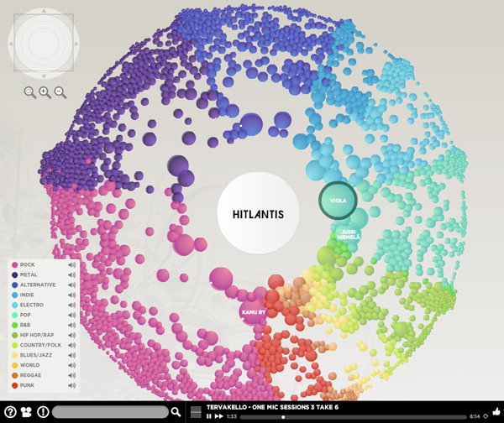The width and height of the screenshot is (504, 423).
Task: Select the INDIE genre label
Action: point(27,295)
